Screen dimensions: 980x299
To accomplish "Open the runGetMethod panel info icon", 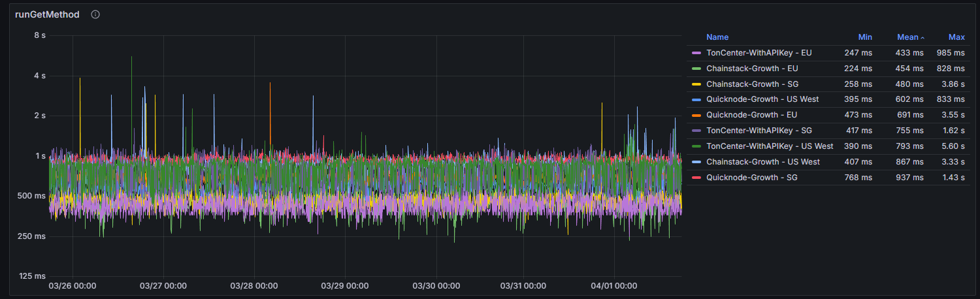I will click(95, 14).
